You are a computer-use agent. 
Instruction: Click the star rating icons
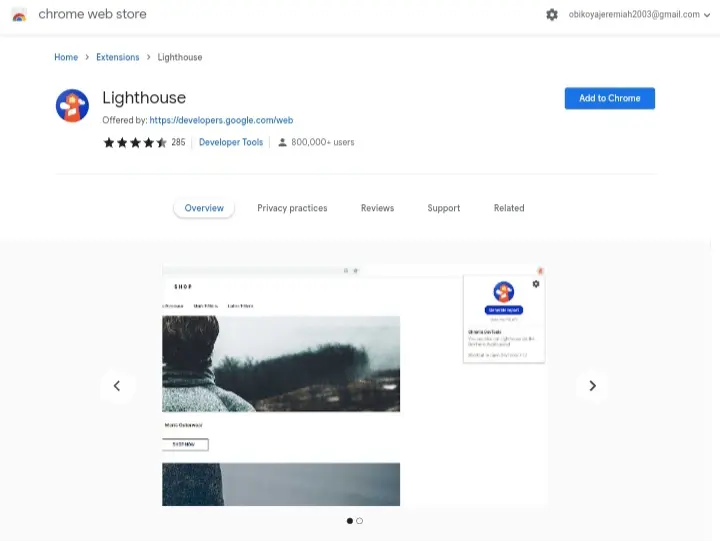(x=135, y=142)
